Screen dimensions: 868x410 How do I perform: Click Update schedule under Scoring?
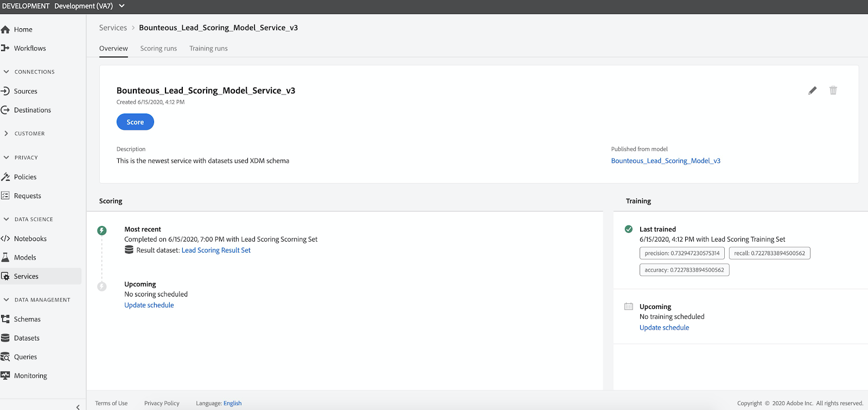point(149,305)
